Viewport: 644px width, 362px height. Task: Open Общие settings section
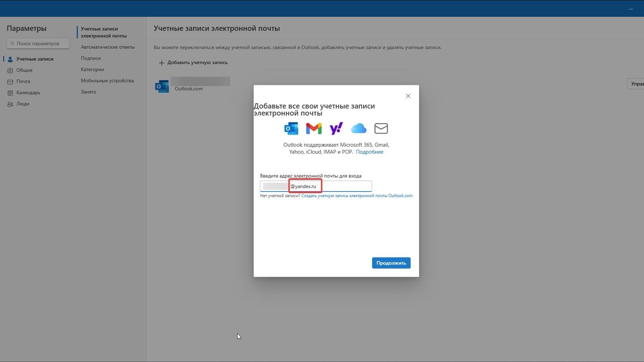25,70
